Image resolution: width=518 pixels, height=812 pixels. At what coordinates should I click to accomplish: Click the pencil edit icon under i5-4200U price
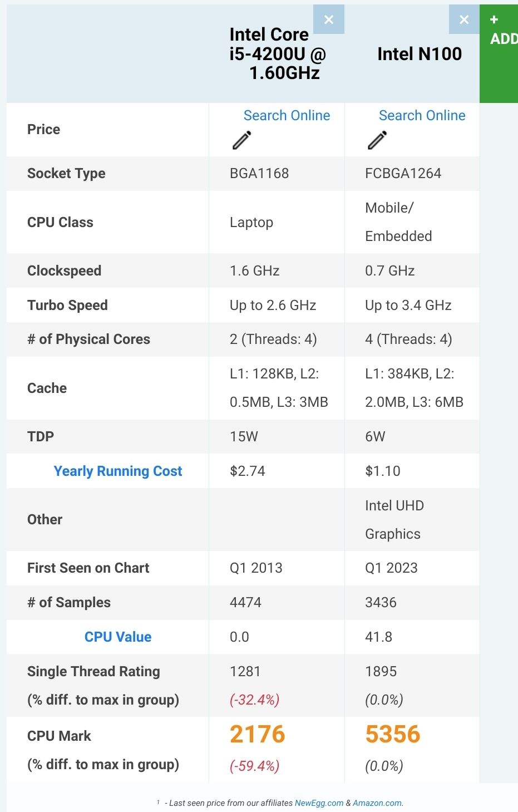pyautogui.click(x=241, y=139)
